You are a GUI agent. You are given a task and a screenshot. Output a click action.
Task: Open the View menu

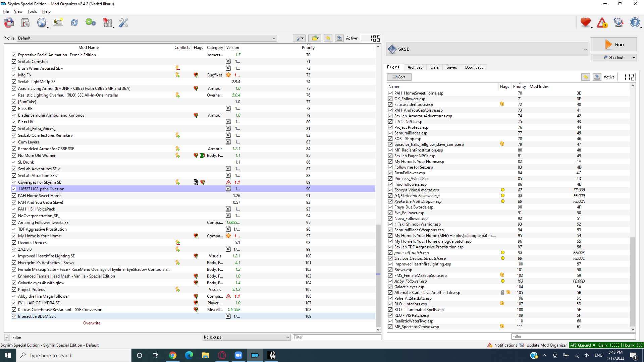coord(18,11)
